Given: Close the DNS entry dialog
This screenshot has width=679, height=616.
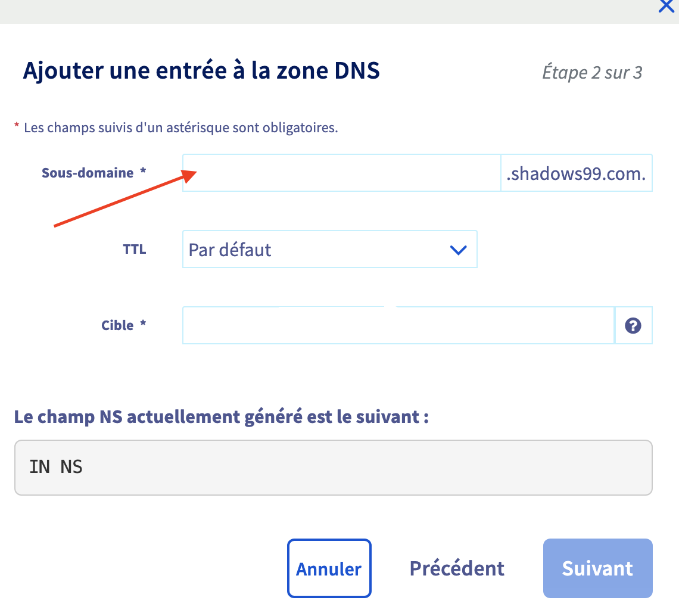Looking at the screenshot, I should [x=667, y=5].
